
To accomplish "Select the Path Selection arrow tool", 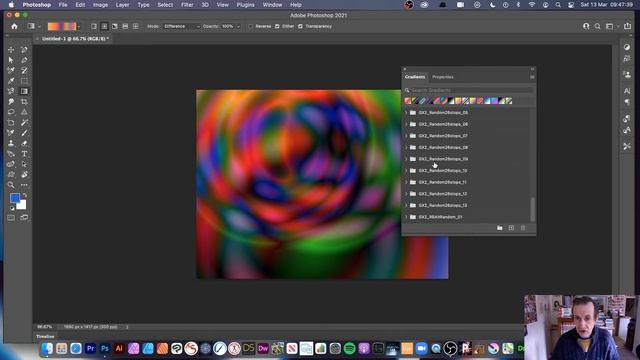I will (x=11, y=60).
